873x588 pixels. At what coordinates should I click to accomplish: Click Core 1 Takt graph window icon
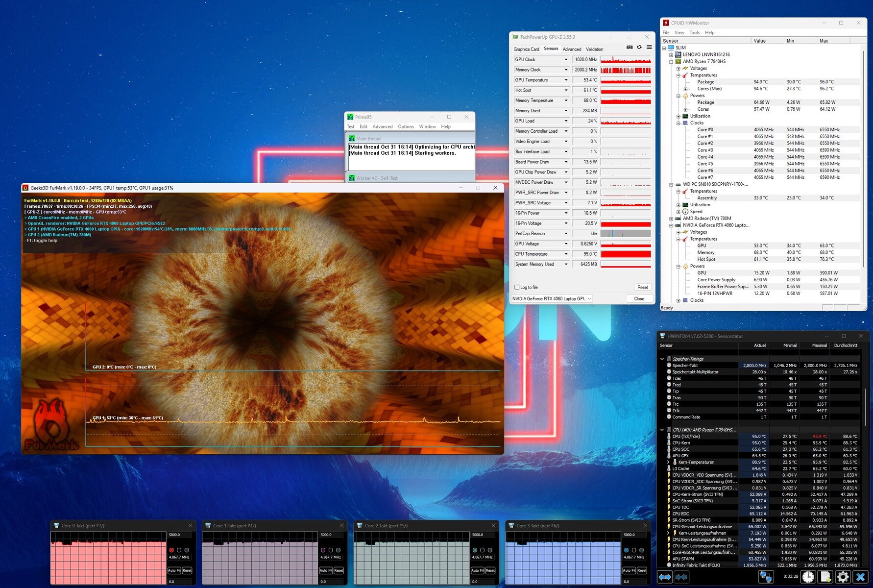208,525
